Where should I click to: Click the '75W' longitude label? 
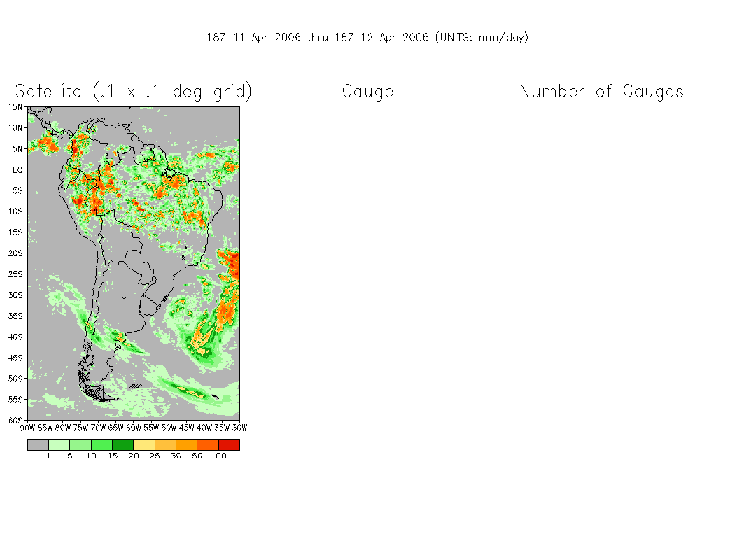click(x=80, y=428)
